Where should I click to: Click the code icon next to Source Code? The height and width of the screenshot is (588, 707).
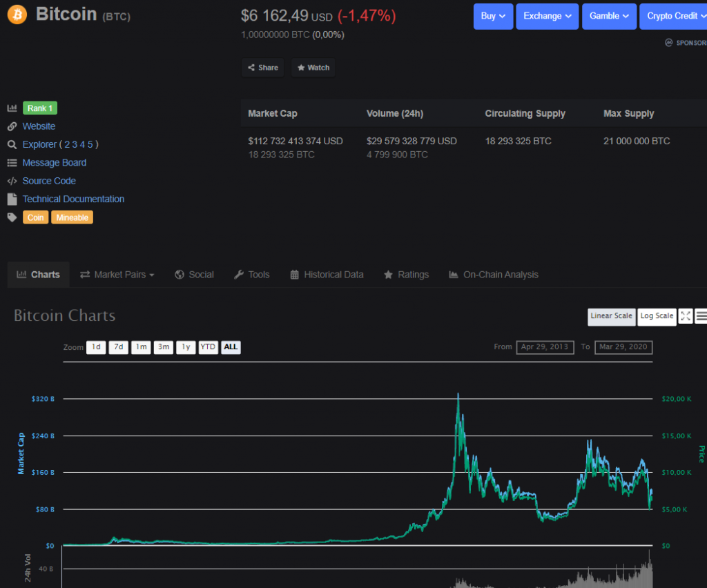click(x=12, y=181)
